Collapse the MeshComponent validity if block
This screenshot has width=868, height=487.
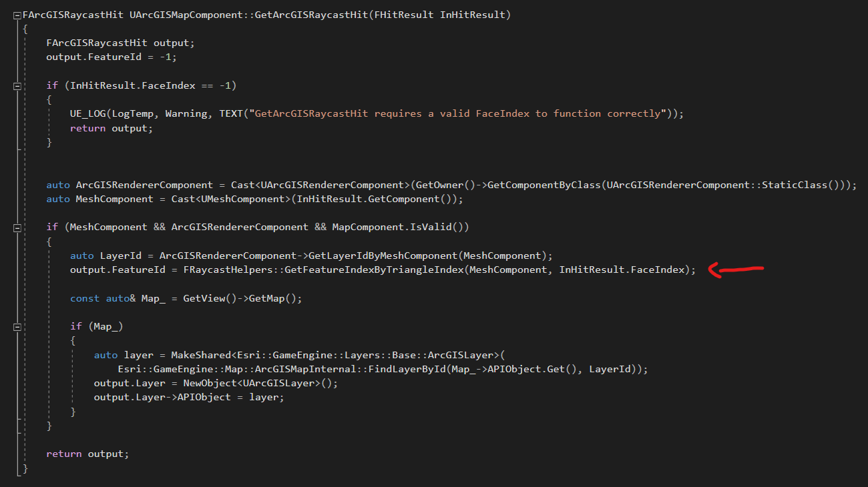click(17, 227)
